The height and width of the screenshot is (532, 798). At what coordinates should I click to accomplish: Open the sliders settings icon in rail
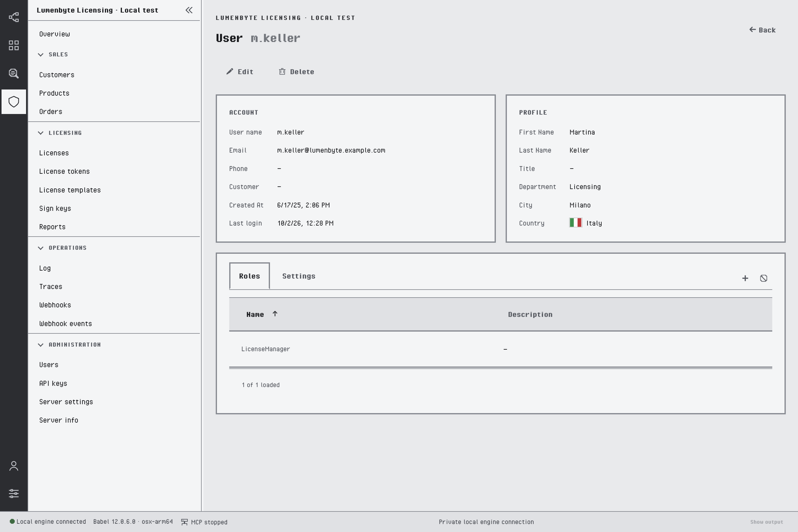pos(13,493)
